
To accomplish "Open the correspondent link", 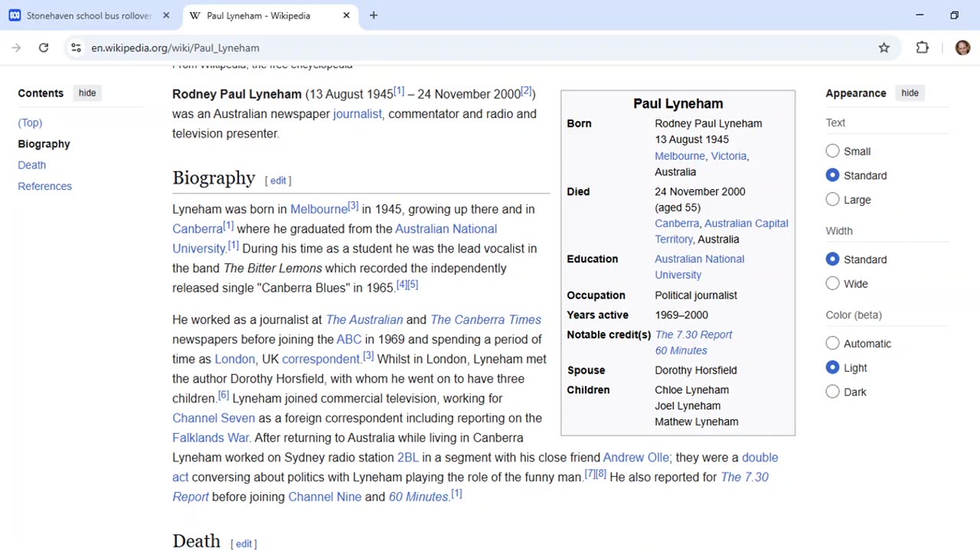I will tap(320, 359).
